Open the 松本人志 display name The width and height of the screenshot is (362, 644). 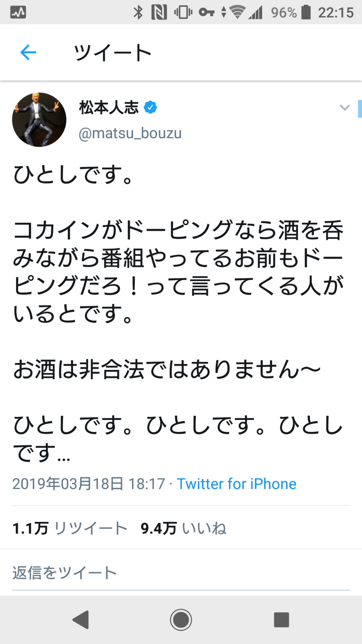pos(109,108)
